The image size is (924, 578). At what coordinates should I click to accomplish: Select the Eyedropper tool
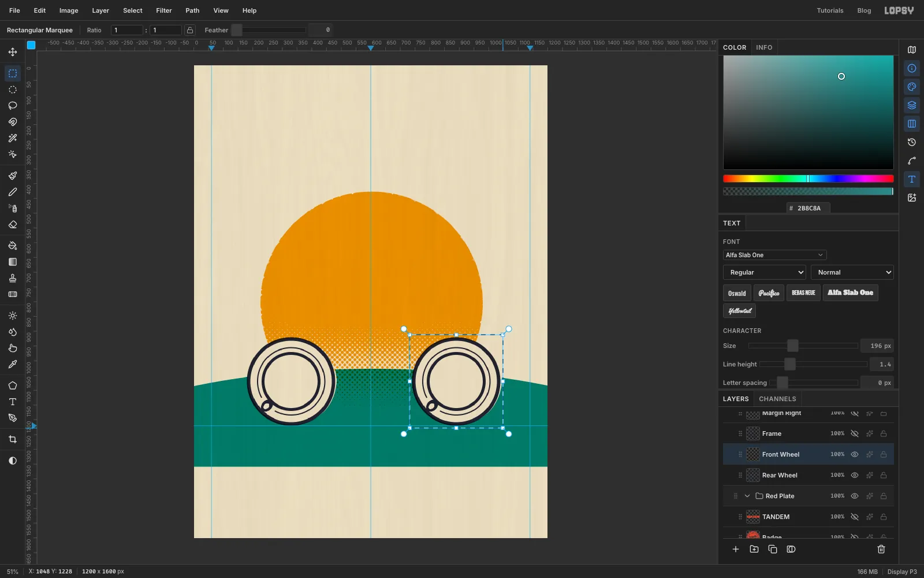click(13, 364)
